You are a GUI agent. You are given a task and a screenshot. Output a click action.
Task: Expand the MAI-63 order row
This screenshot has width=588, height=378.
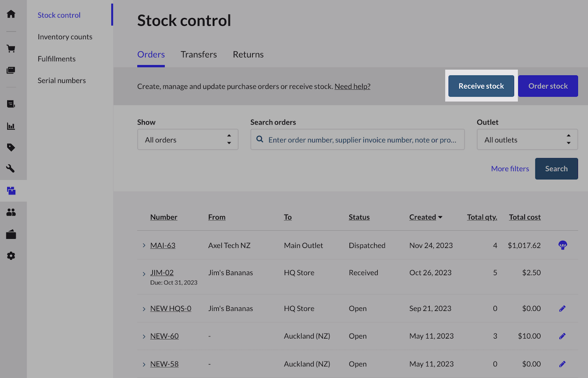pyautogui.click(x=144, y=245)
